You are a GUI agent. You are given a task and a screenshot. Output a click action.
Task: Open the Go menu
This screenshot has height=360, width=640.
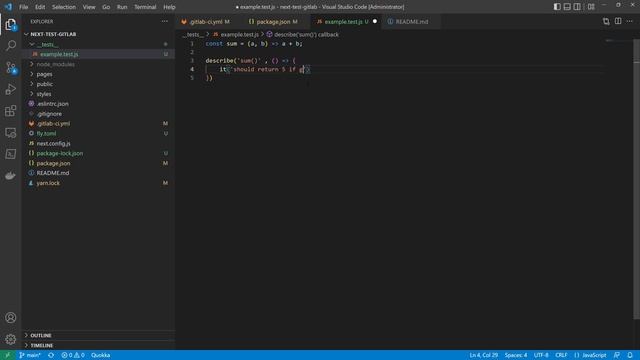click(106, 7)
